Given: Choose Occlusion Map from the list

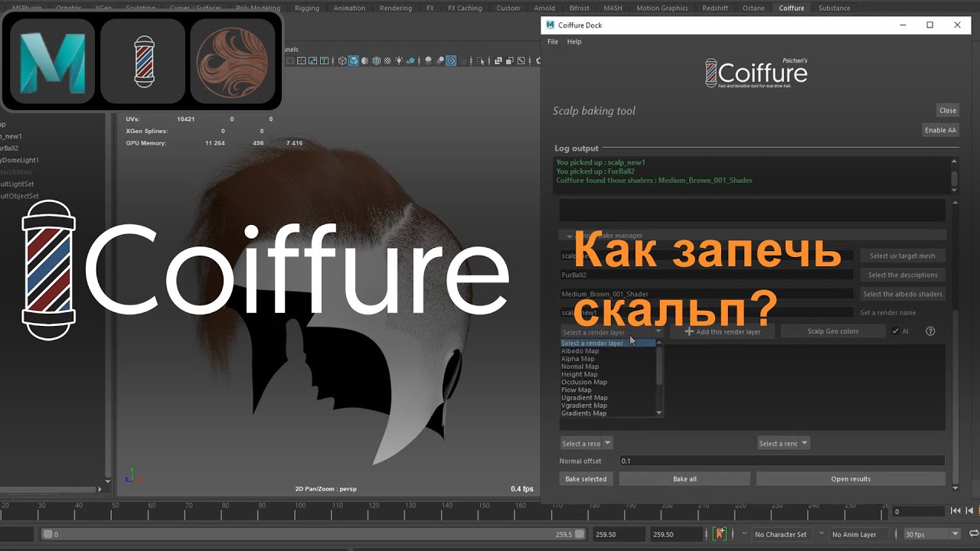Looking at the screenshot, I should (584, 382).
